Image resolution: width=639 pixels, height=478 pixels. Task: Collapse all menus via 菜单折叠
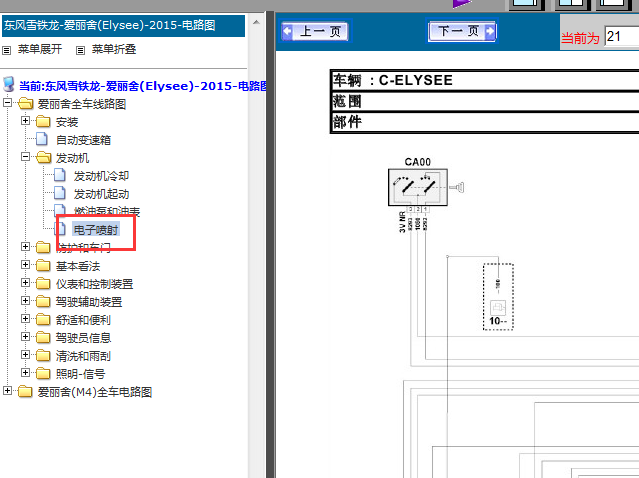click(114, 49)
